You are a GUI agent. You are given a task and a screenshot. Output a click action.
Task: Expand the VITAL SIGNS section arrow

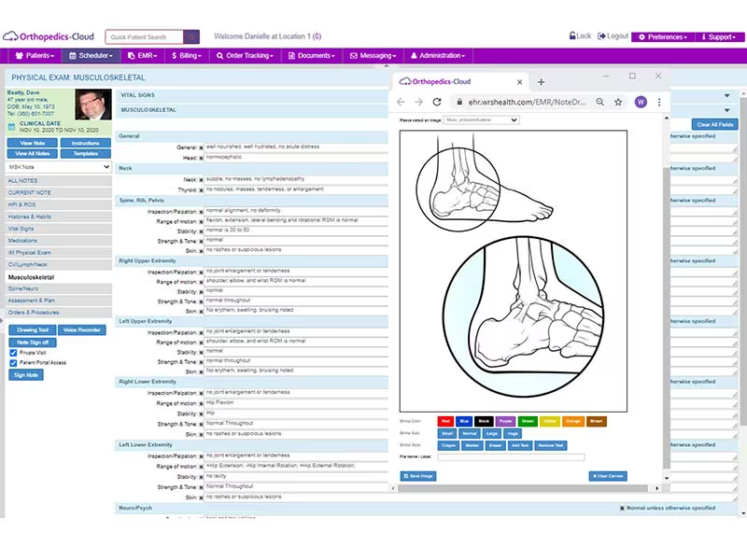click(727, 96)
